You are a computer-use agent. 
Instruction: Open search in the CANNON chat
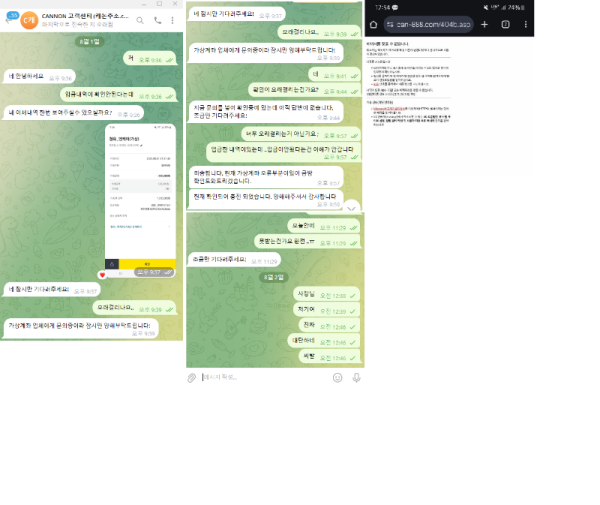[x=139, y=20]
